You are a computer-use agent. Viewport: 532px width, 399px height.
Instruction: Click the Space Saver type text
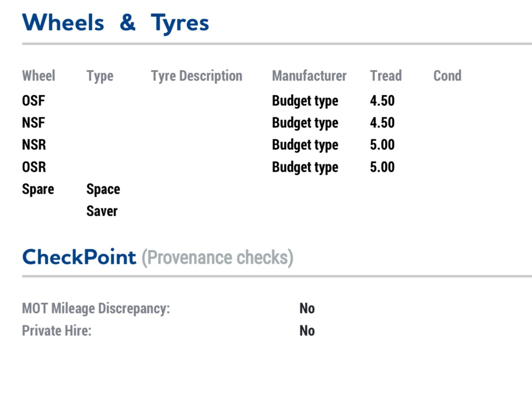pos(103,200)
